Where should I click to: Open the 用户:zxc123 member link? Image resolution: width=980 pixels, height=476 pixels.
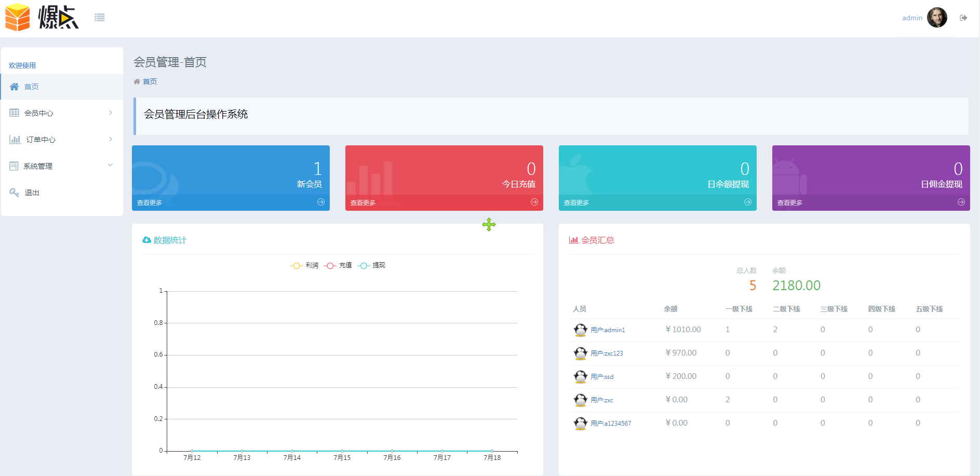point(607,353)
